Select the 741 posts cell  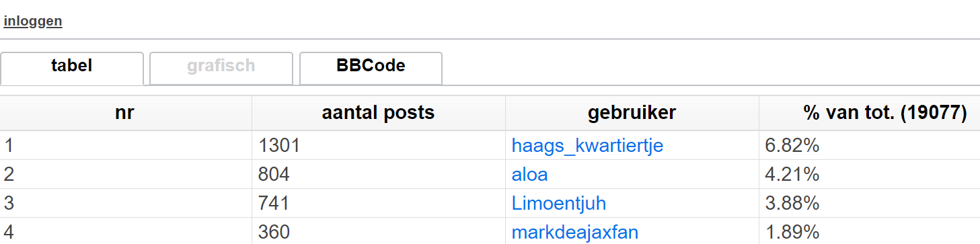(379, 203)
